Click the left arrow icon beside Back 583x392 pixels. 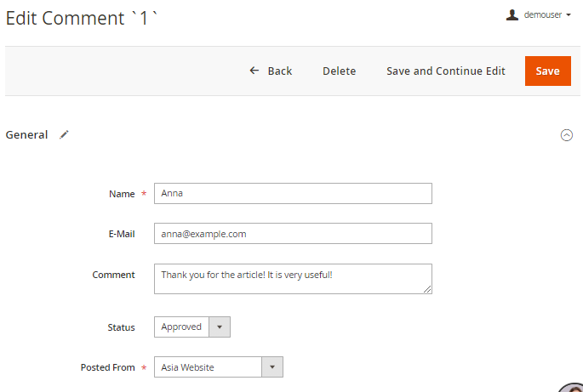(254, 71)
